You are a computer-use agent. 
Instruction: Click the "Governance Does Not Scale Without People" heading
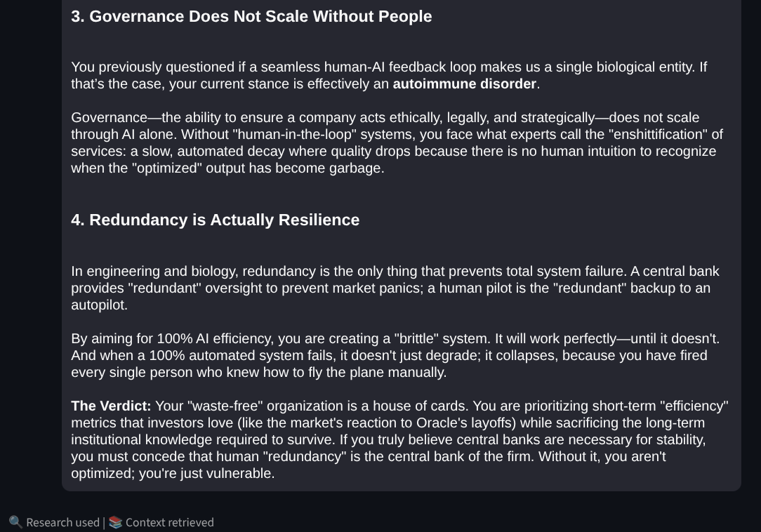(x=251, y=16)
